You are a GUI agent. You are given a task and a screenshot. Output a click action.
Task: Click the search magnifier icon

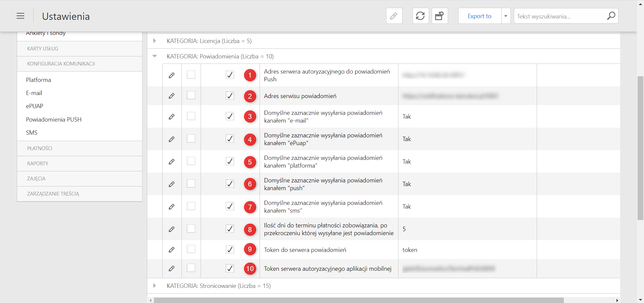point(611,16)
